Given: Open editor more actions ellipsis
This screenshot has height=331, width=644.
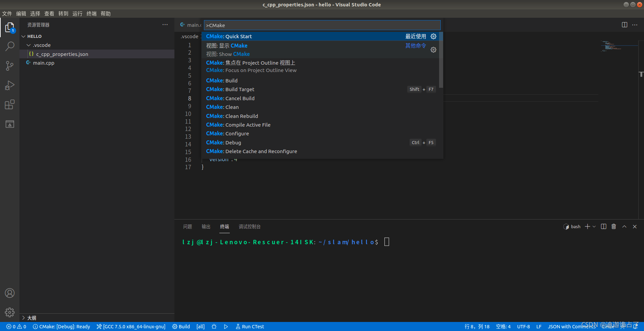Looking at the screenshot, I should pos(635,25).
